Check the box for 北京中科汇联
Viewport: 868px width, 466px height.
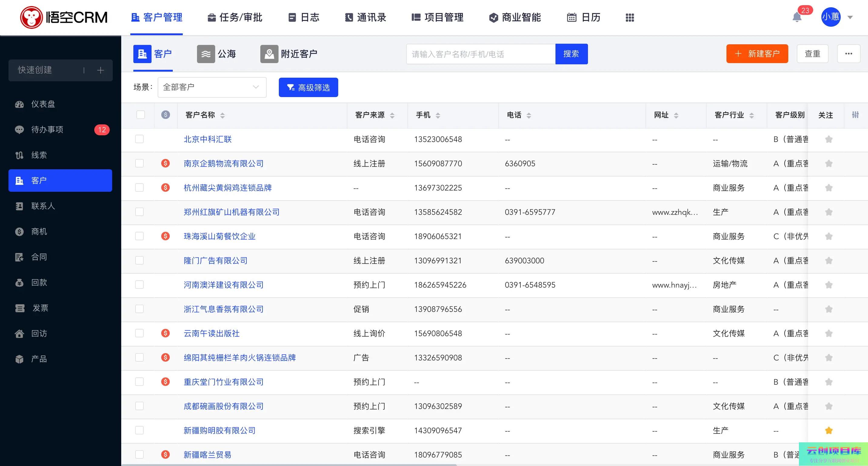pos(139,139)
